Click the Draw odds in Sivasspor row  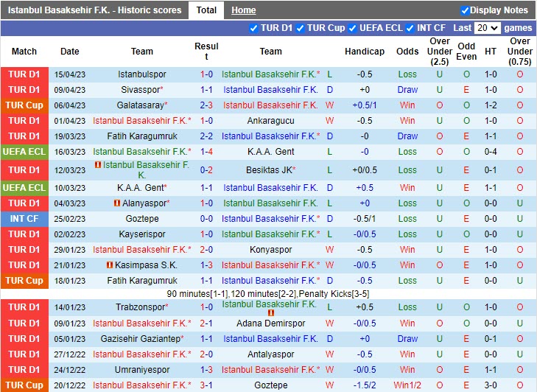tap(407, 90)
